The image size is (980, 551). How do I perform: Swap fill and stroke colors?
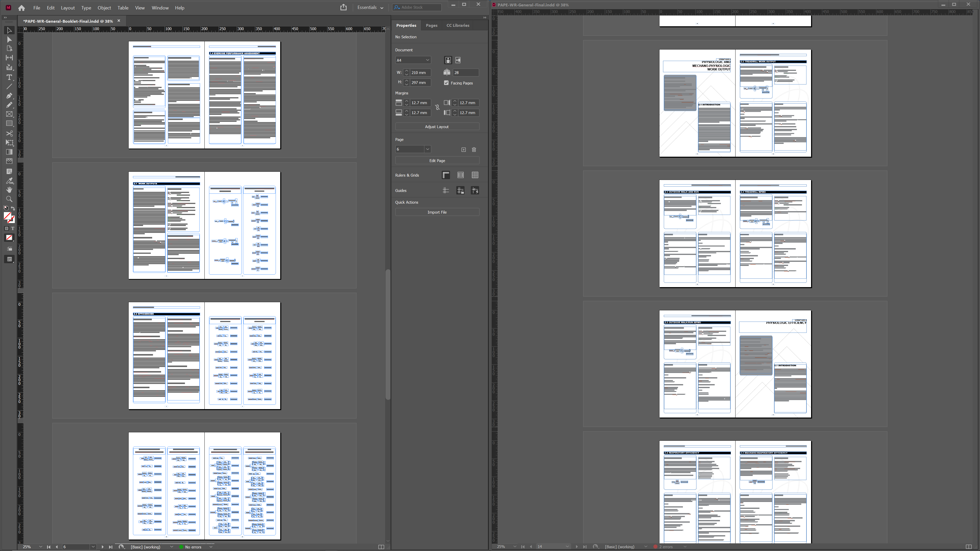coord(13,209)
